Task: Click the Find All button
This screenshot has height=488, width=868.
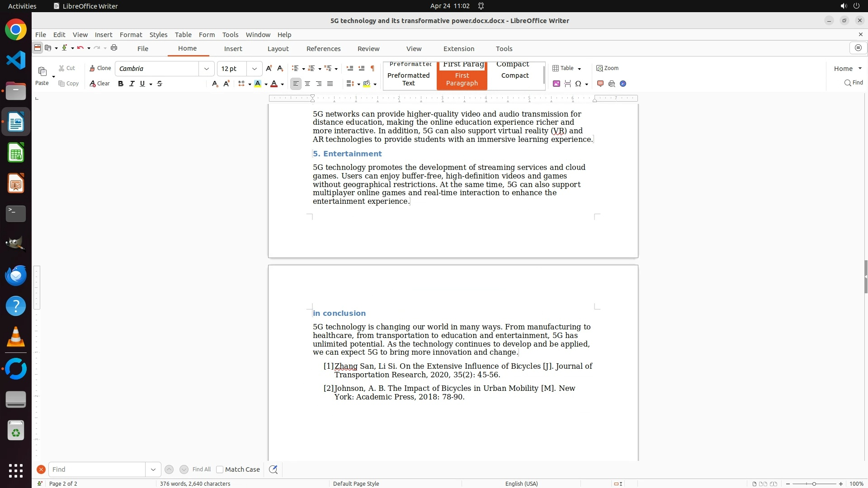Action: (x=201, y=469)
